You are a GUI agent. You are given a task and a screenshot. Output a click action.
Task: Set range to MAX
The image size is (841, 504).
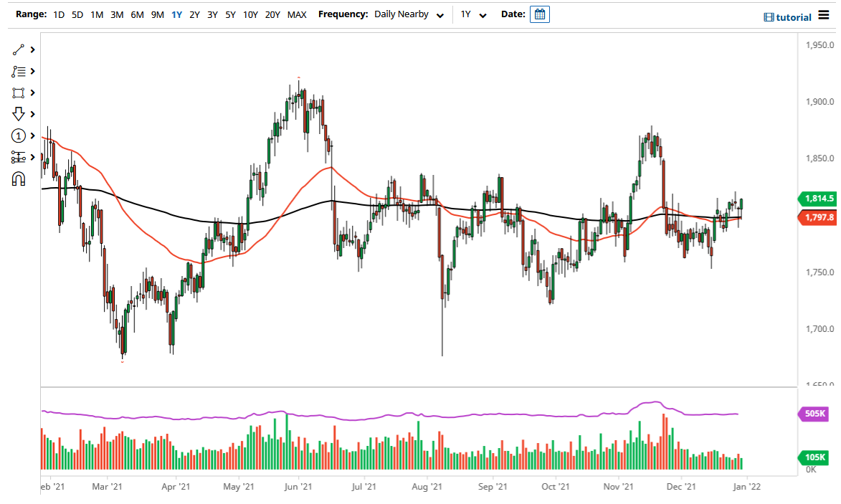pyautogui.click(x=297, y=14)
